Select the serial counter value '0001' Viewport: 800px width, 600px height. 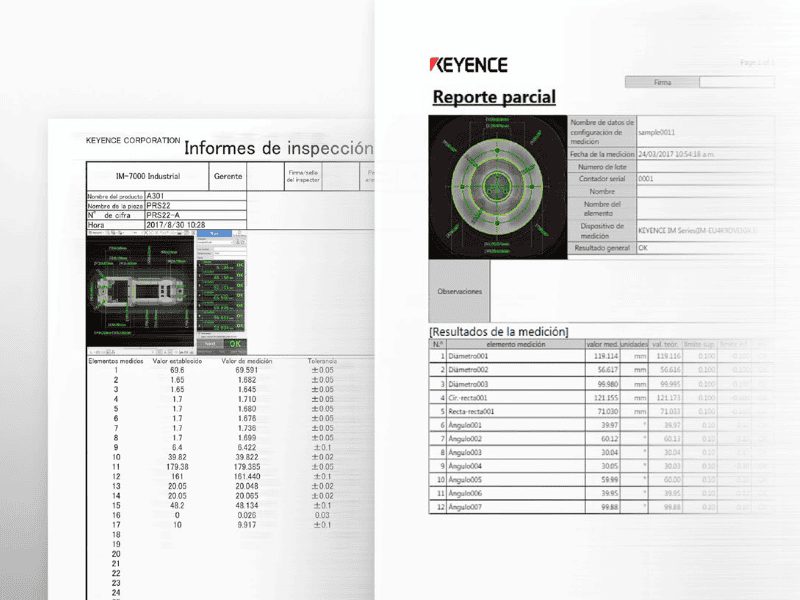pos(646,179)
